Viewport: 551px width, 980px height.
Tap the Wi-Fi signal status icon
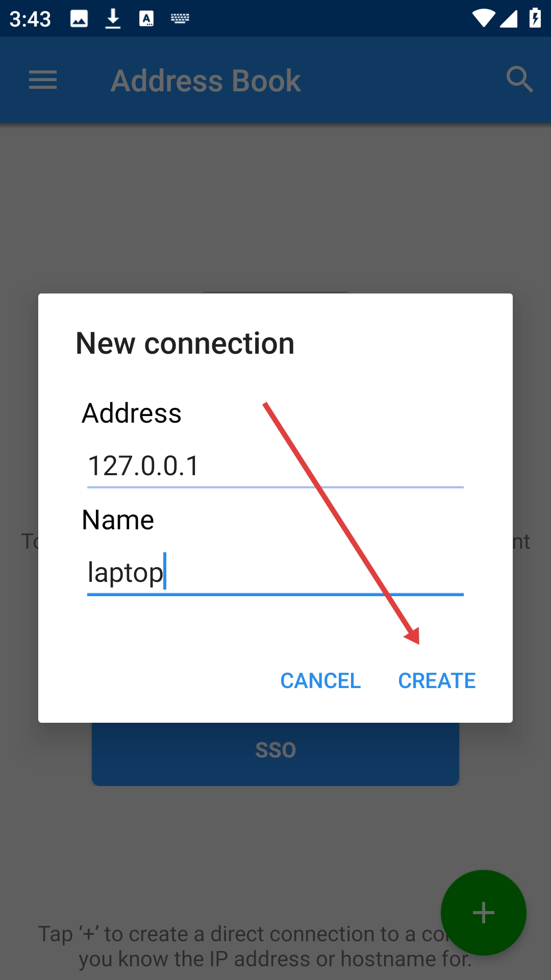[x=483, y=18]
